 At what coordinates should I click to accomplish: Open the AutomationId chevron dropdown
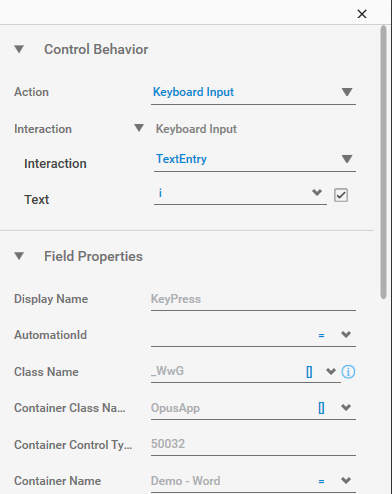point(346,334)
